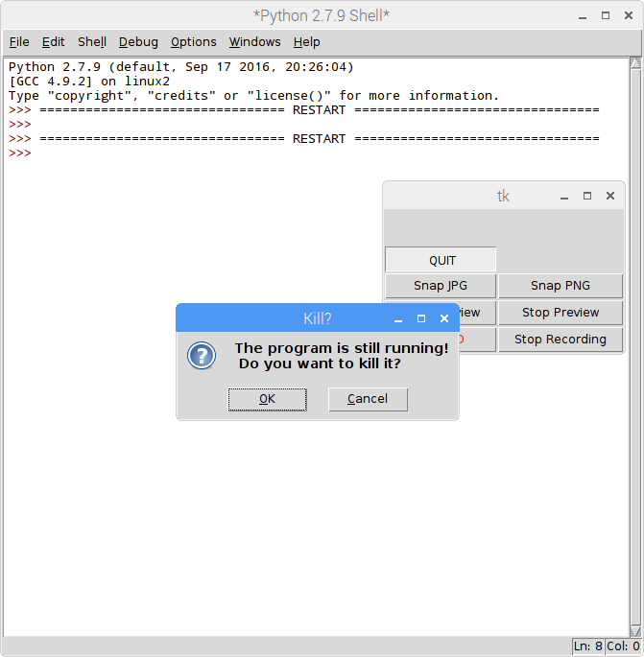644x657 pixels.
Task: Click the first RESTART line in shell
Action: pyautogui.click(x=304, y=110)
